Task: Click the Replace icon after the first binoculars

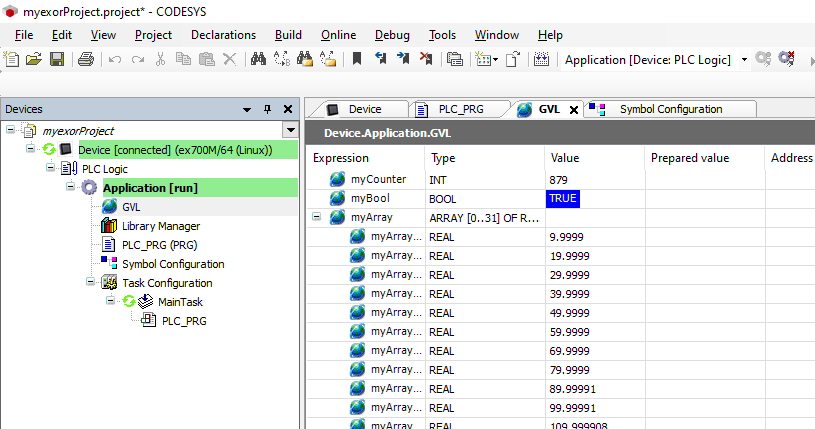Action: 281,59
